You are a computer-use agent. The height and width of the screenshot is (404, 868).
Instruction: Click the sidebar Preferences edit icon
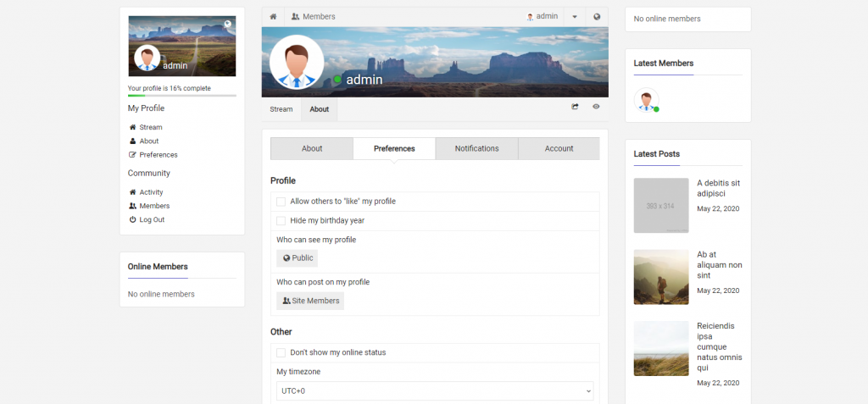[132, 155]
